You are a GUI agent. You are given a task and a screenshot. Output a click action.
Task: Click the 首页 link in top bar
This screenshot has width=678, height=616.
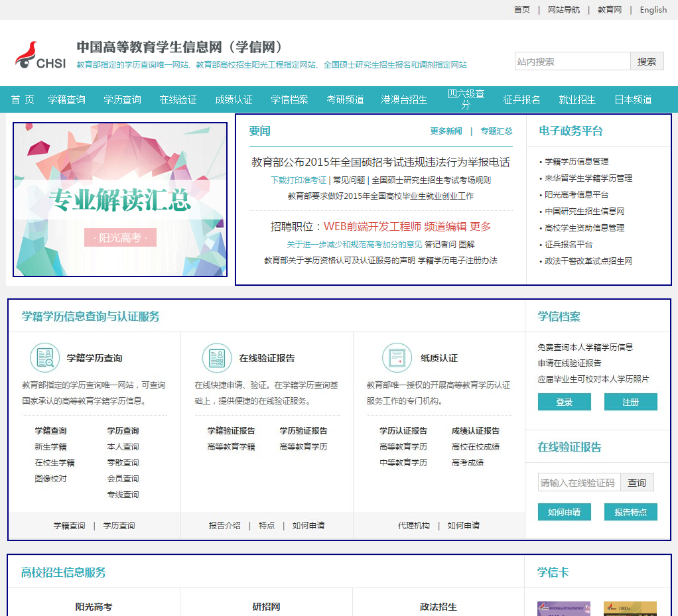(522, 9)
